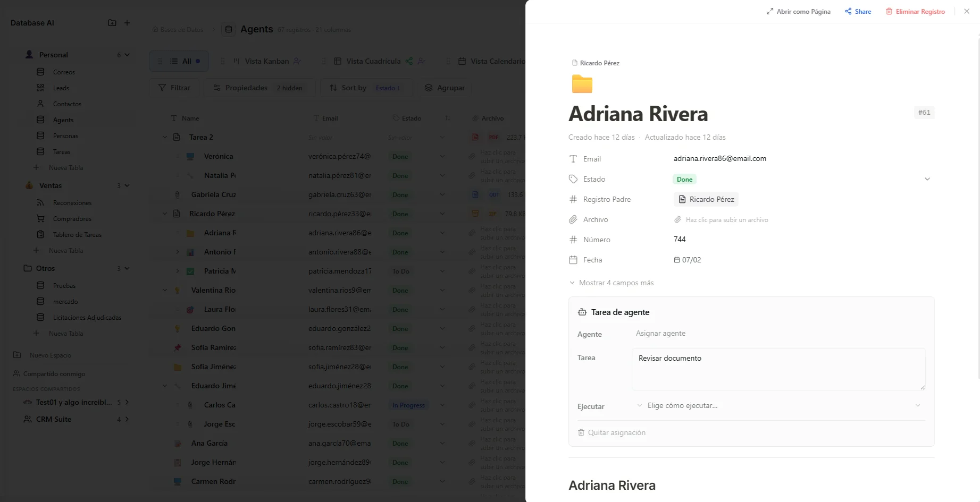Open Ricardo Pérez breadcrumb link

coord(596,63)
